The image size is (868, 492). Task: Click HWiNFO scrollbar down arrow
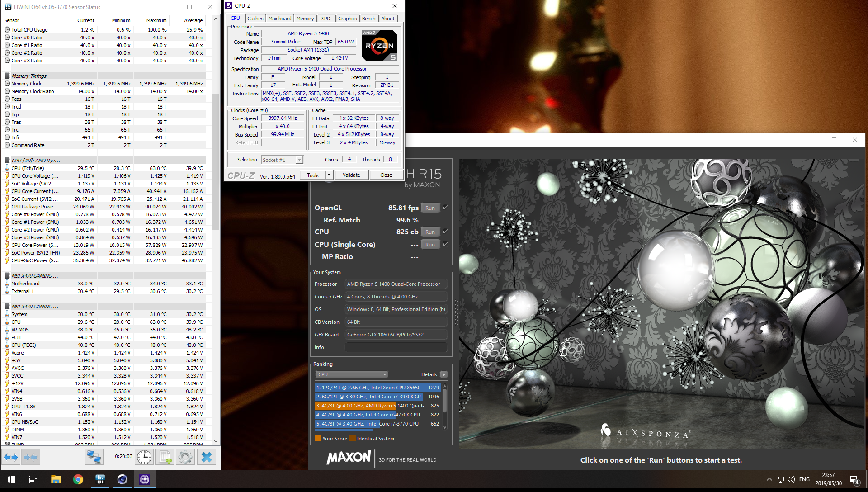tap(216, 441)
